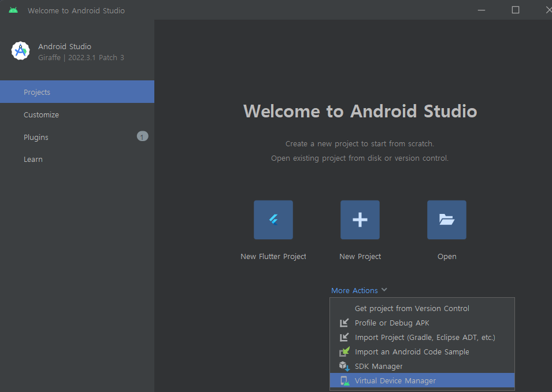Click the Android Studio logo in sidebar
Image resolution: width=552 pixels, height=392 pixels.
(20, 51)
